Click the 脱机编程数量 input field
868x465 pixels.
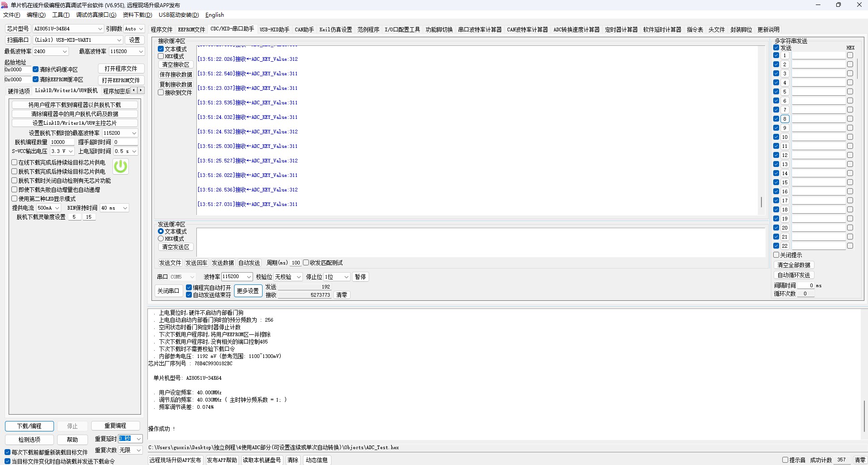coord(61,142)
